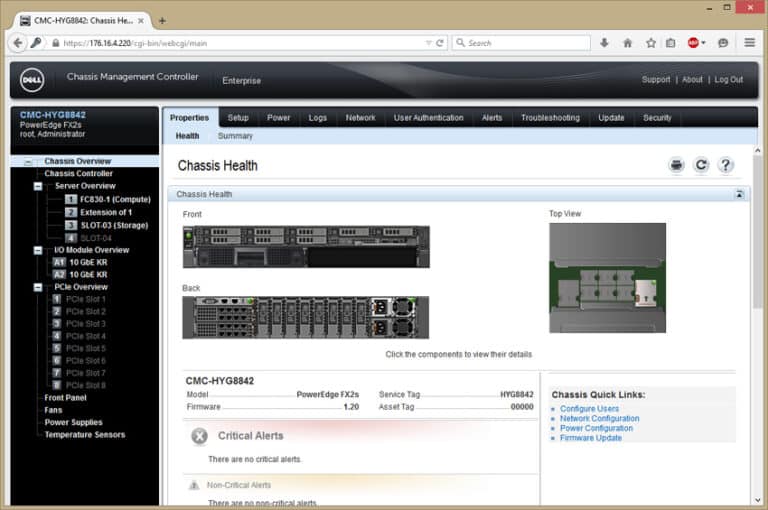Click the About link

[x=692, y=79]
